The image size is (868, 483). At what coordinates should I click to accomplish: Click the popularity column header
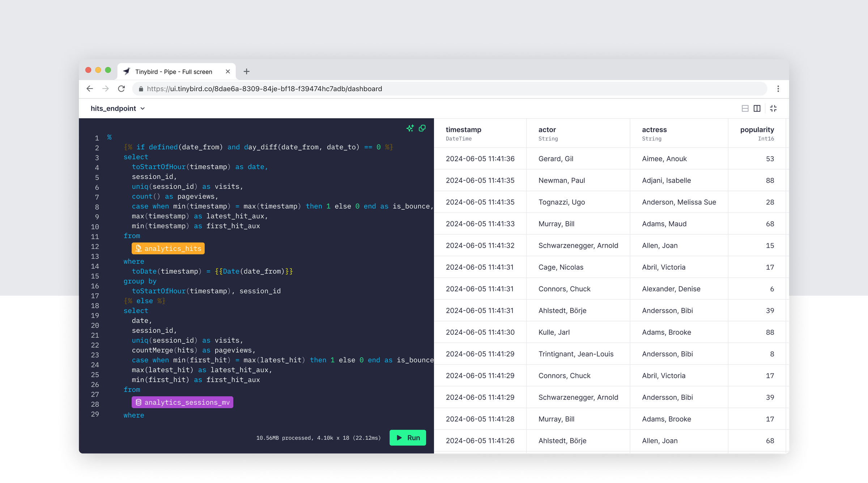coord(757,130)
